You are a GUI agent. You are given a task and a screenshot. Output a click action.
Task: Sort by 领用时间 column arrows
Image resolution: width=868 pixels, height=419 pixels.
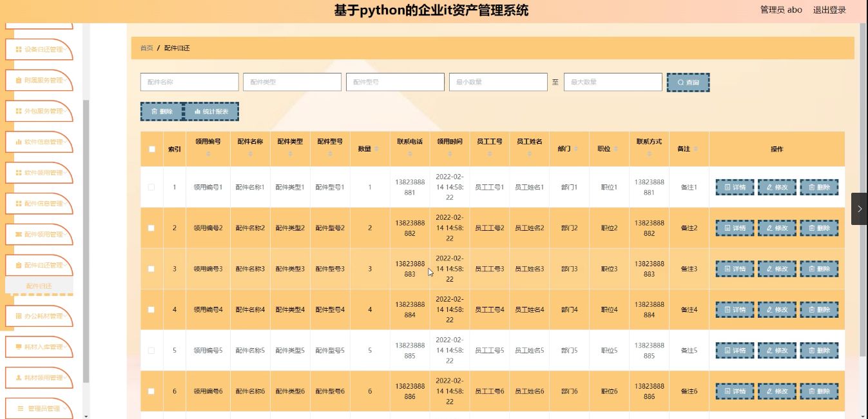click(x=450, y=155)
